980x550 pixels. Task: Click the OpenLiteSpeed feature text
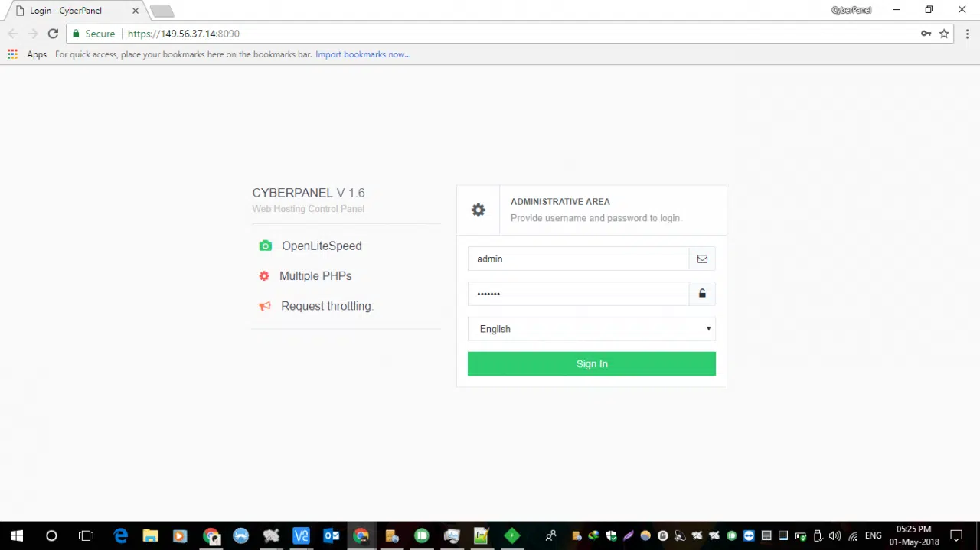coord(322,246)
